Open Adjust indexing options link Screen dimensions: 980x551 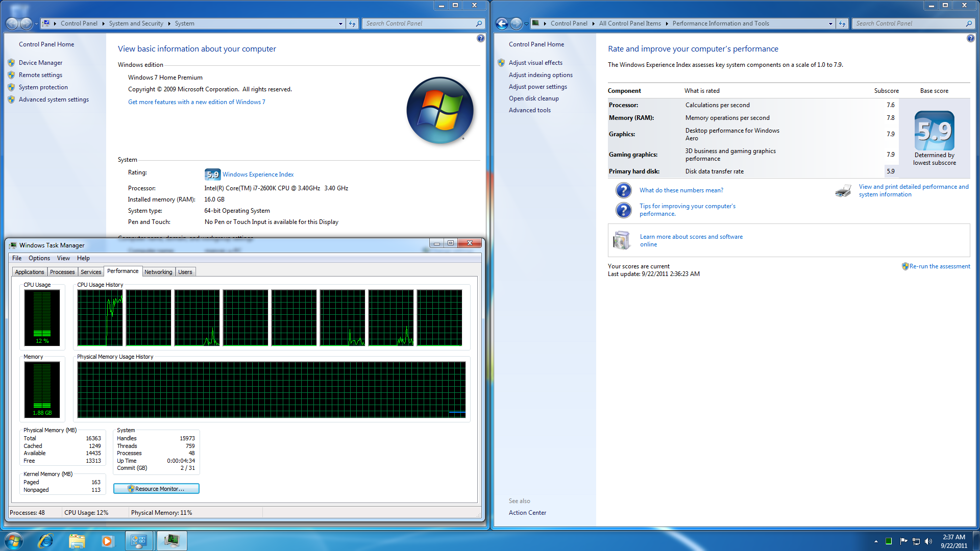pyautogui.click(x=541, y=75)
